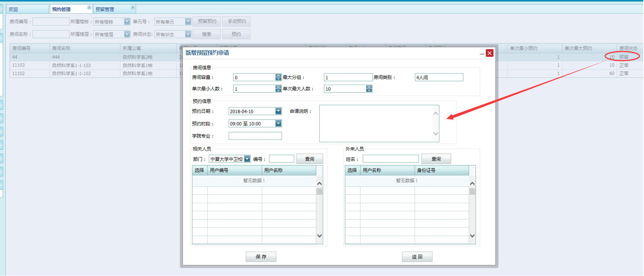The image size is (644, 276).
Task: Click the 搜索 button
Action: tap(207, 34)
